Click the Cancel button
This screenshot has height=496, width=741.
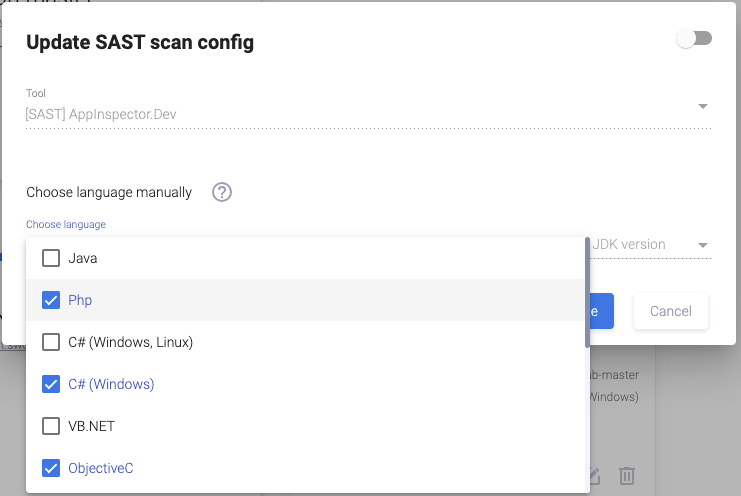670,311
